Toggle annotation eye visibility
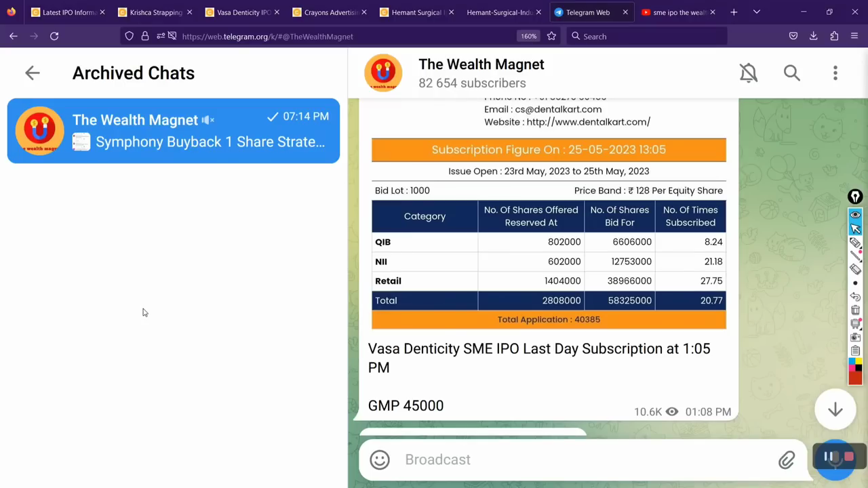868x488 pixels. pos(855,215)
